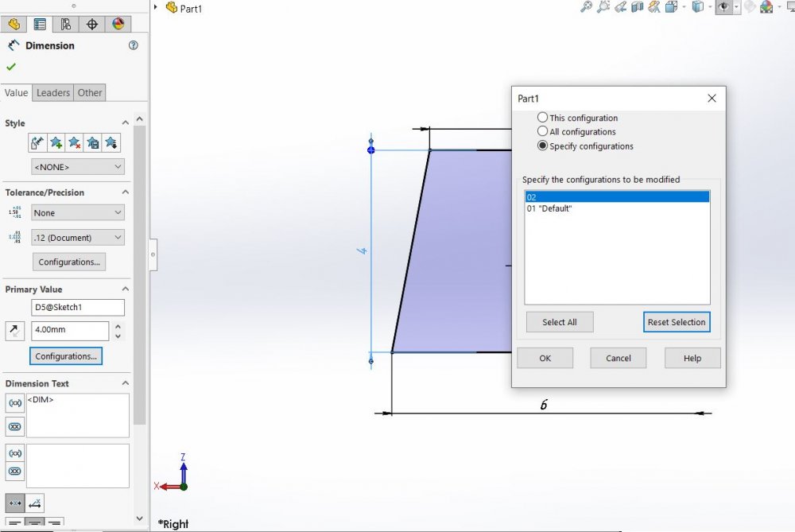Open the tolerance type None dropdown
This screenshot has width=795, height=532.
pos(78,213)
